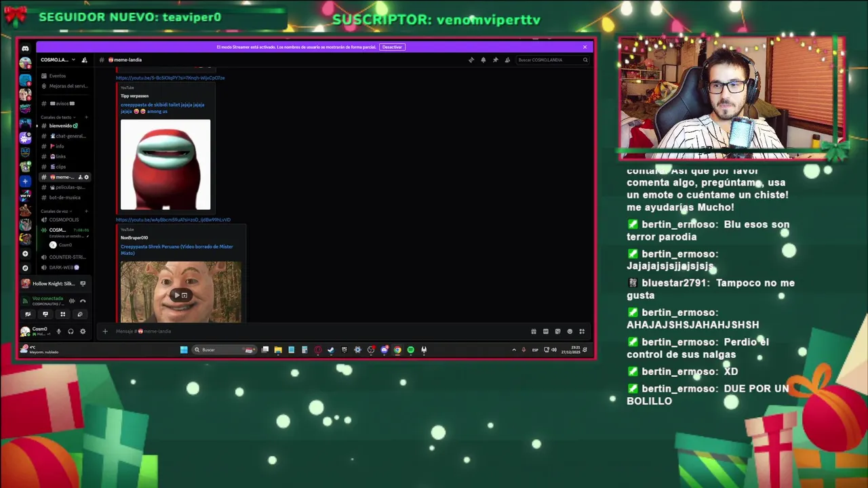The width and height of the screenshot is (868, 488).
Task: Open GIF picker in message bar
Action: pyautogui.click(x=545, y=331)
